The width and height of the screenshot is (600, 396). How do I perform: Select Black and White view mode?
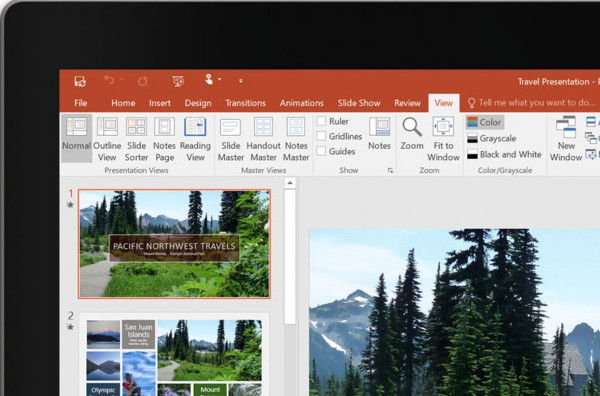[504, 154]
